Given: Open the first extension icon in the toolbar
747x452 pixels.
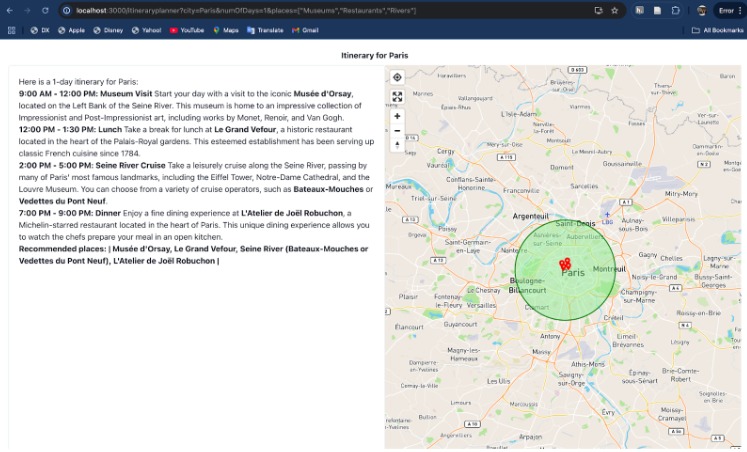Looking at the screenshot, I should (639, 10).
